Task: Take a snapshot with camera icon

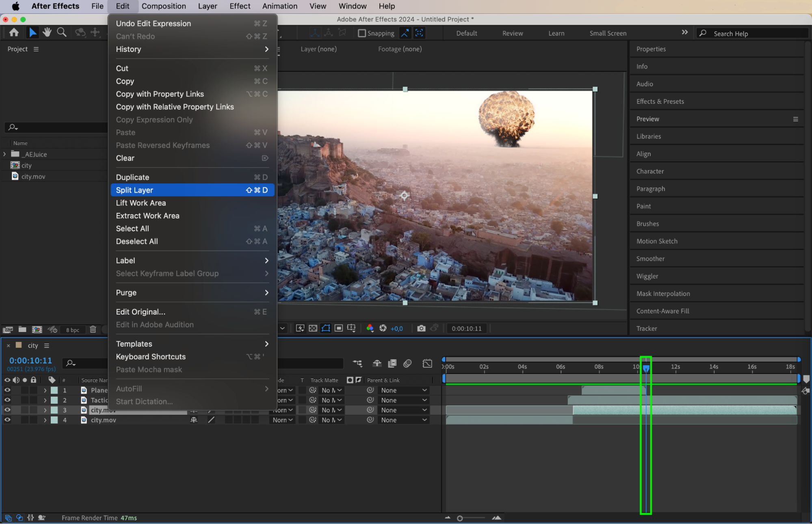Action: click(x=421, y=328)
